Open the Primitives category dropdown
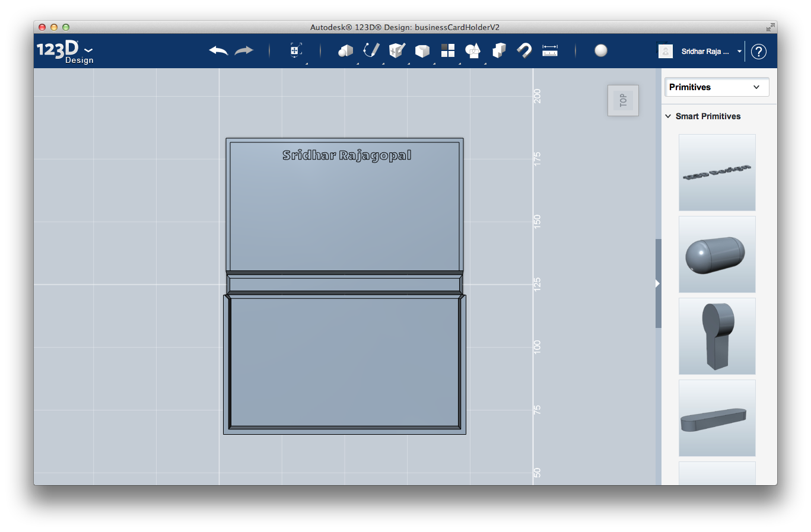 point(716,87)
